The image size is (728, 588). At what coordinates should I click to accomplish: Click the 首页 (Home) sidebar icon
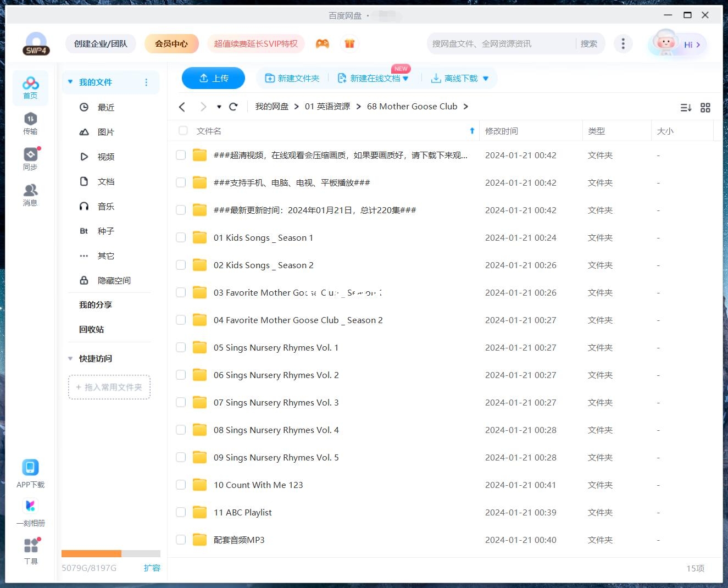pyautogui.click(x=30, y=87)
